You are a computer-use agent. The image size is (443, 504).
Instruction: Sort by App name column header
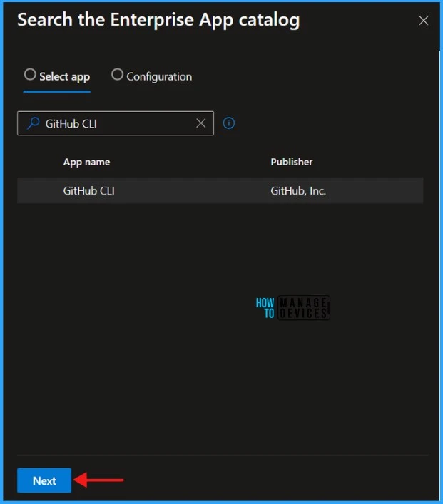coord(86,162)
